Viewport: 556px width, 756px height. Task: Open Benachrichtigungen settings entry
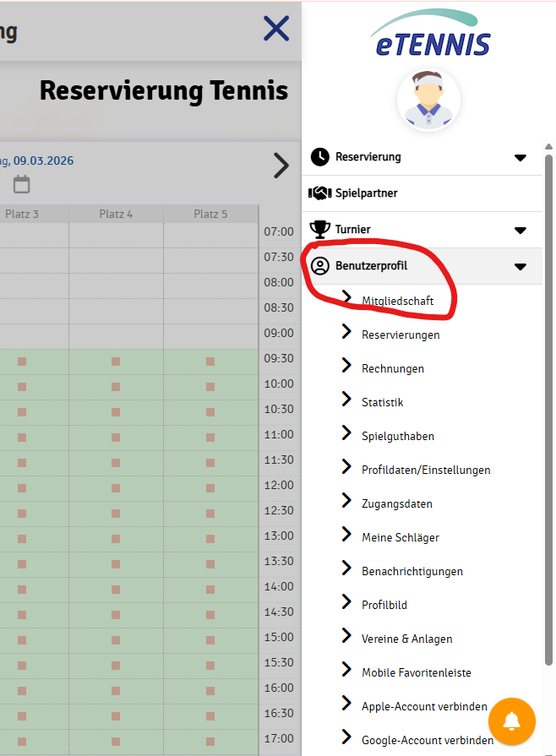pyautogui.click(x=412, y=571)
